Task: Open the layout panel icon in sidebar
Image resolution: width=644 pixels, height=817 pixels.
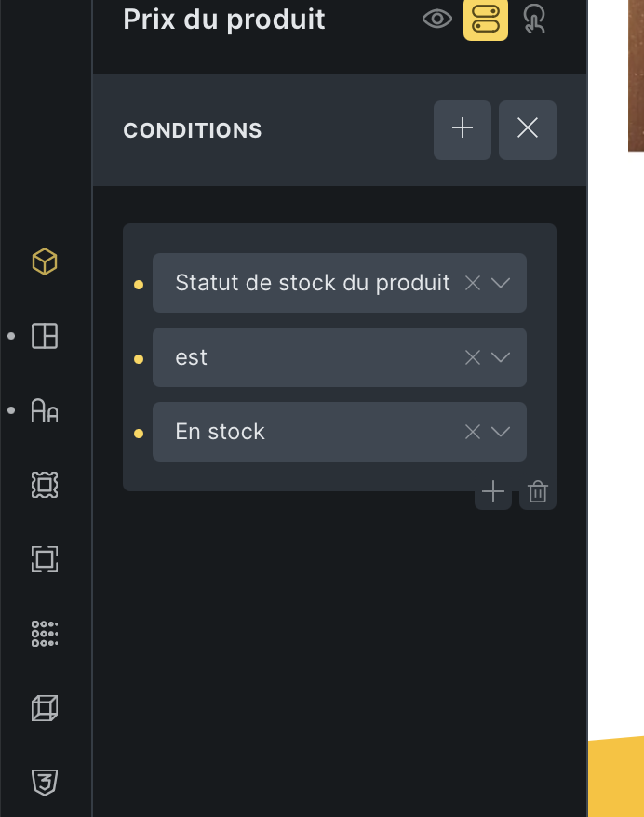Action: 45,336
